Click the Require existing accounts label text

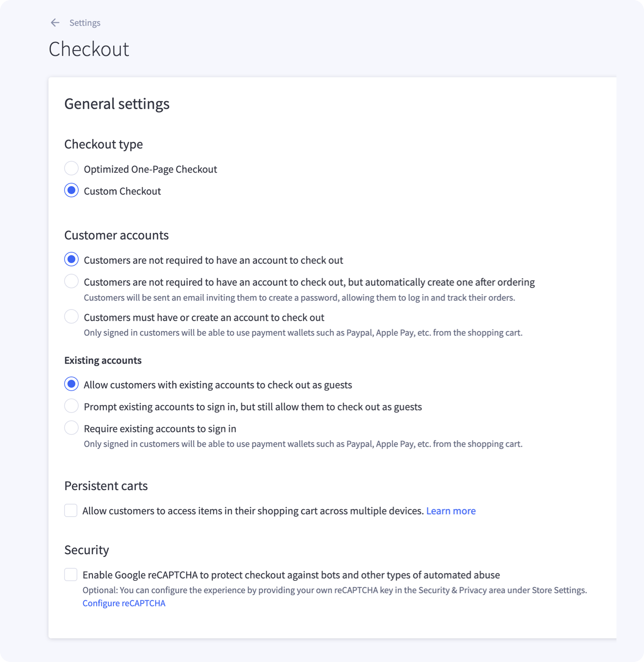[160, 429]
